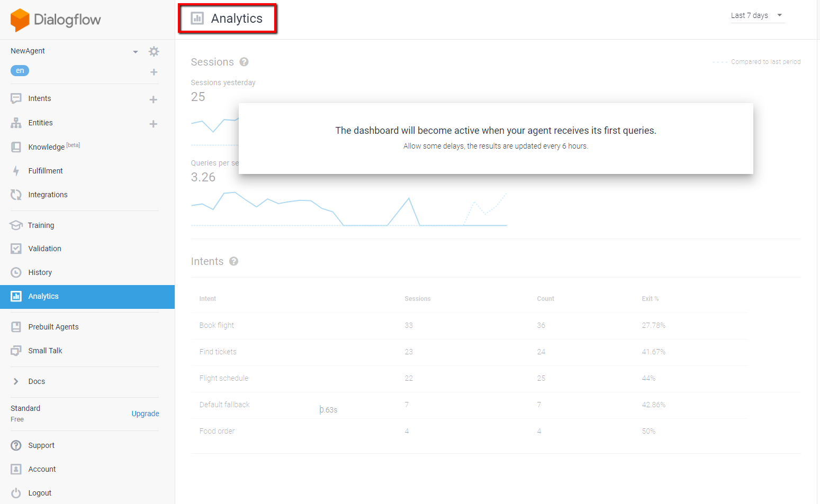Click the Training graduation cap icon

pyautogui.click(x=16, y=225)
